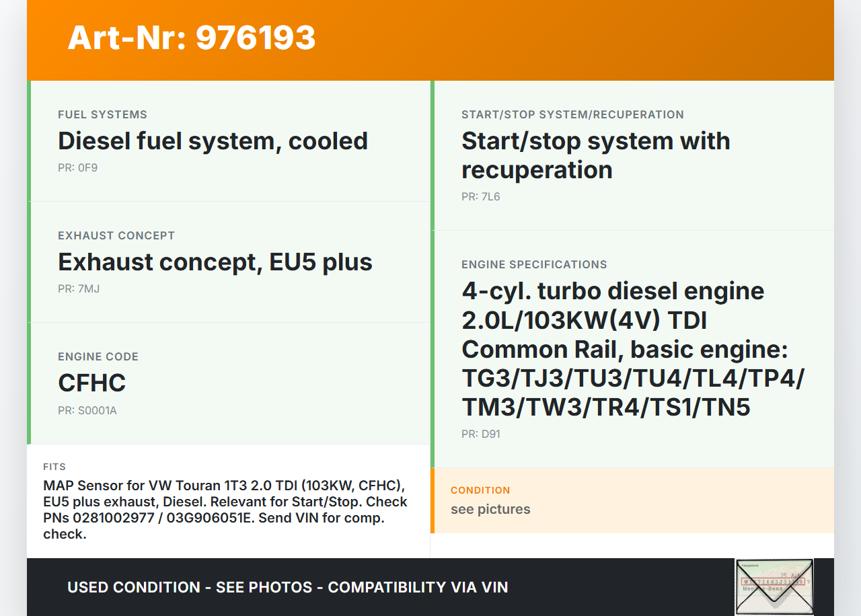Click the START/STOP SYSTEM/RECUPERATION label
The width and height of the screenshot is (861, 616).
572,114
